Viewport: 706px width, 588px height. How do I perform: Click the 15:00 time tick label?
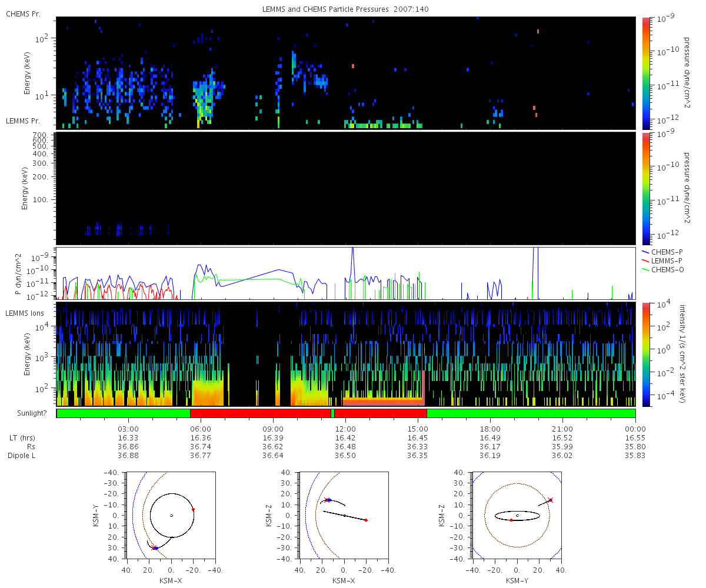click(418, 429)
